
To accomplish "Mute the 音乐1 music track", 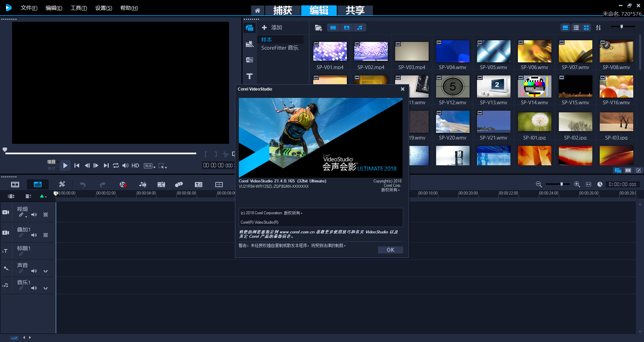I will (x=34, y=288).
